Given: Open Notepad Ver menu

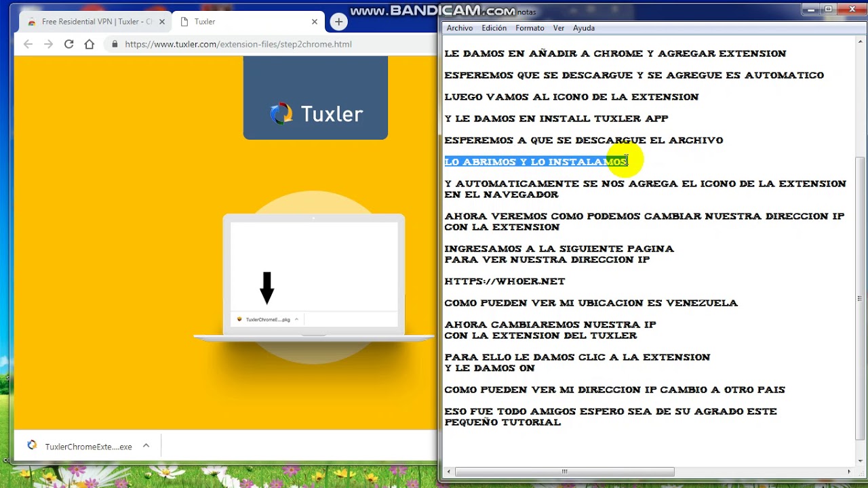Looking at the screenshot, I should pos(559,28).
